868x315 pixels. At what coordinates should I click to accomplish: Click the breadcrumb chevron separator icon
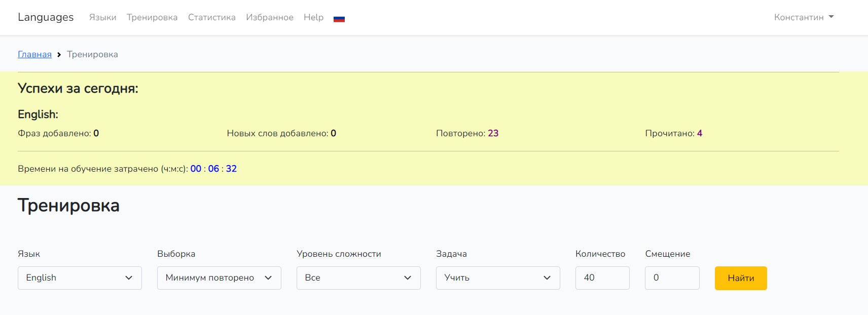pyautogui.click(x=59, y=54)
